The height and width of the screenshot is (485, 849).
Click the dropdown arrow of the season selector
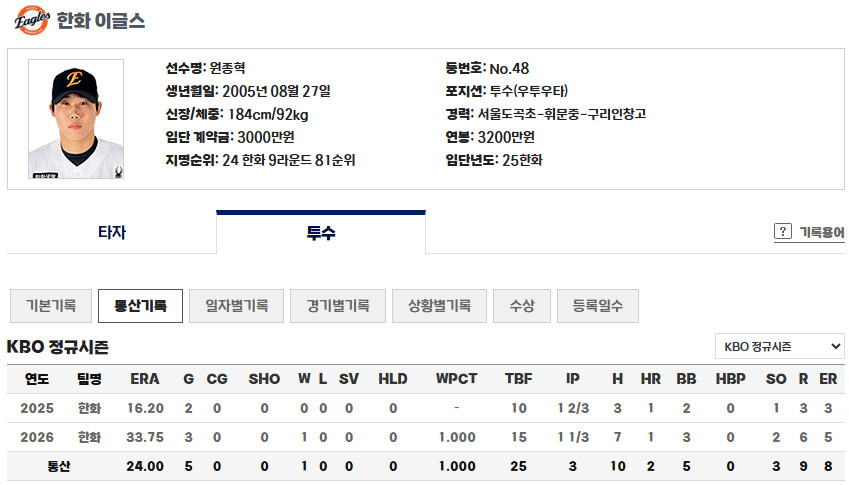tap(835, 346)
